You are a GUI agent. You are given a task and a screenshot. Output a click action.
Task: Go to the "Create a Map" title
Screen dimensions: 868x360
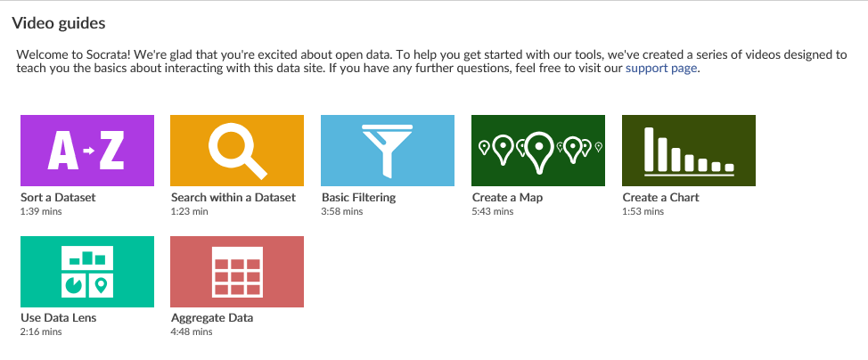pyautogui.click(x=507, y=197)
